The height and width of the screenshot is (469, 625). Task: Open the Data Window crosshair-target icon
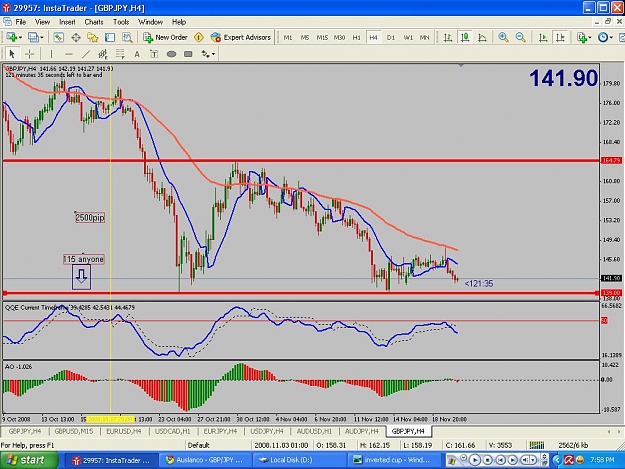76,37
